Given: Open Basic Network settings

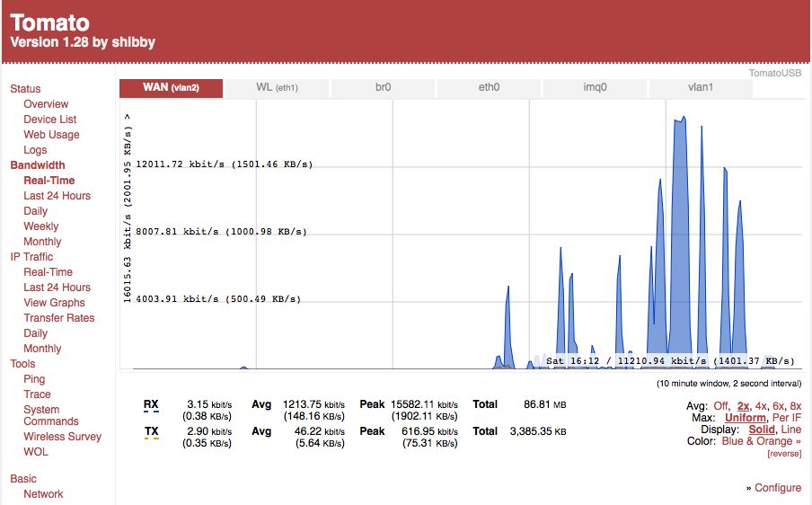Looking at the screenshot, I should (43, 494).
